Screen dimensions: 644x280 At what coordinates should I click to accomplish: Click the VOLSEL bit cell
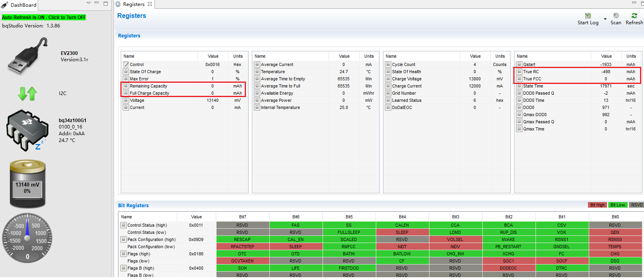(x=455, y=239)
